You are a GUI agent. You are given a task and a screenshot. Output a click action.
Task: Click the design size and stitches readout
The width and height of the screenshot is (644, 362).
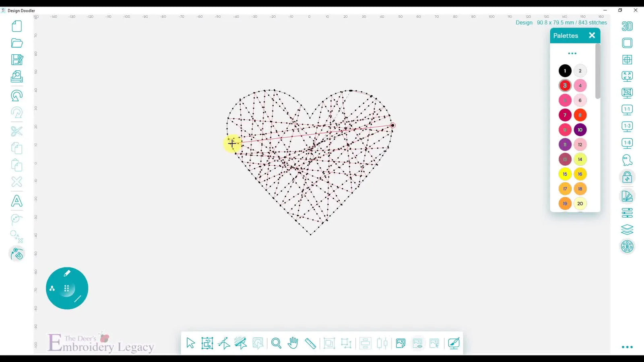point(561,23)
